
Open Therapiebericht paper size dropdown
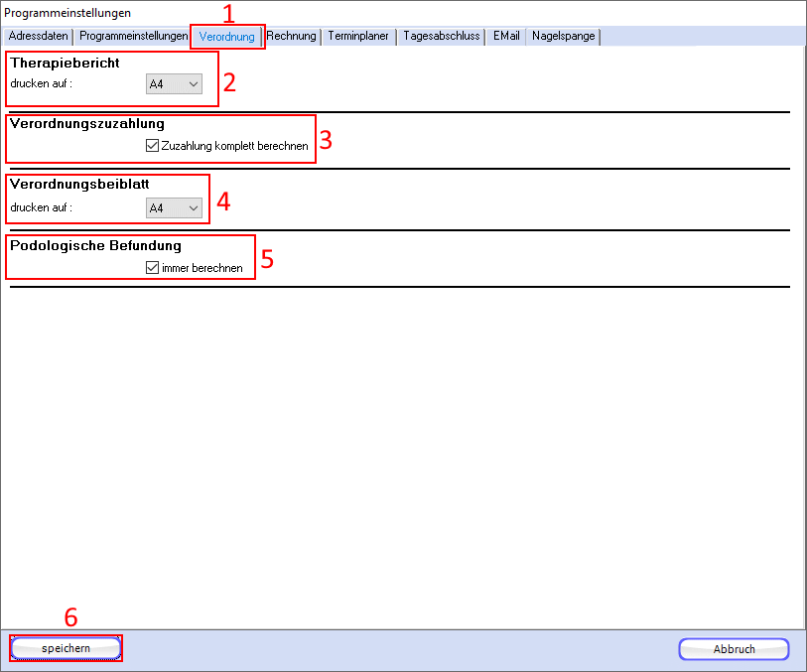[174, 84]
